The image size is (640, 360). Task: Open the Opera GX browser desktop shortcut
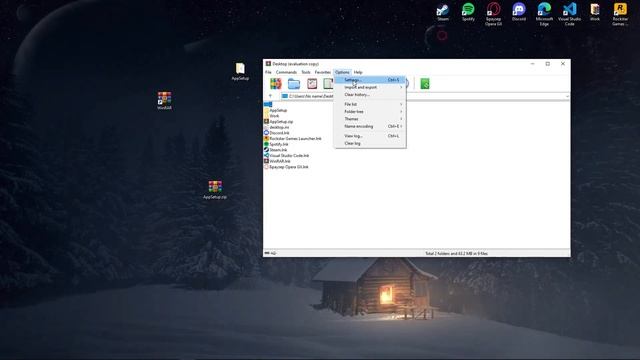pos(493,14)
